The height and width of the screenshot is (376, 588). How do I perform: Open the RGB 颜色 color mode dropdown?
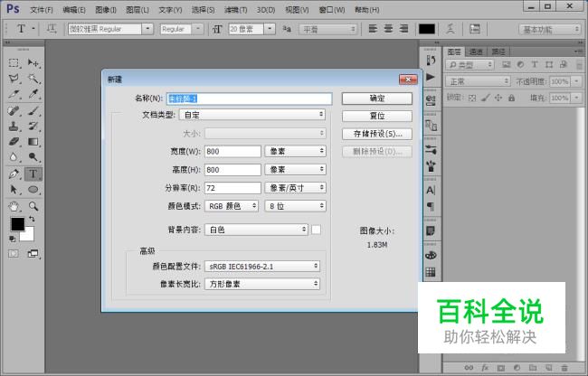tap(232, 206)
